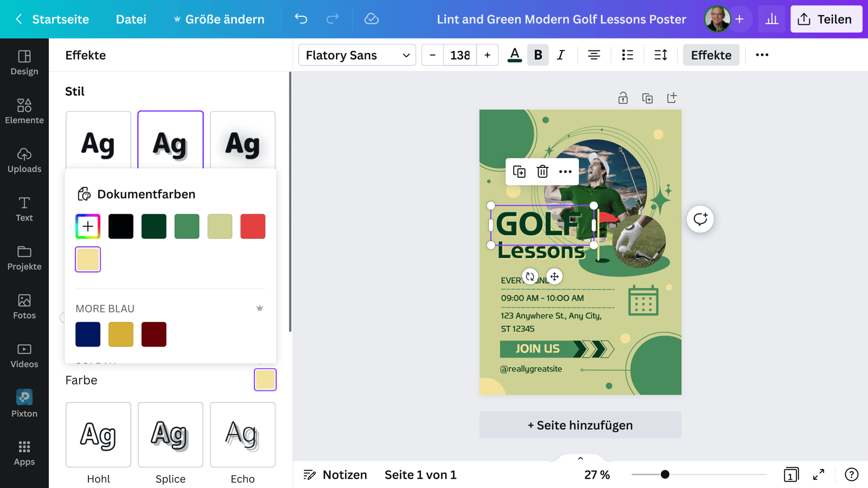Click the line spacing icon
Image resolution: width=868 pixels, height=488 pixels.
click(x=660, y=55)
